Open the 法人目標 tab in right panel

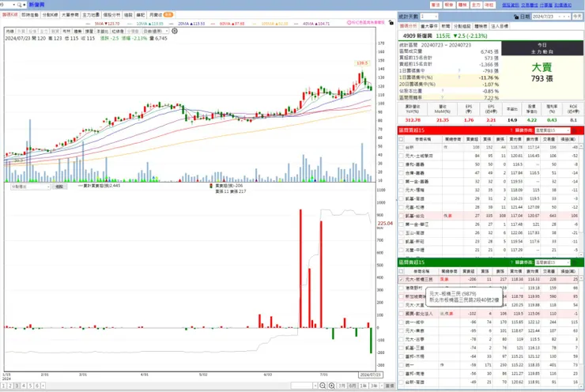500,27
